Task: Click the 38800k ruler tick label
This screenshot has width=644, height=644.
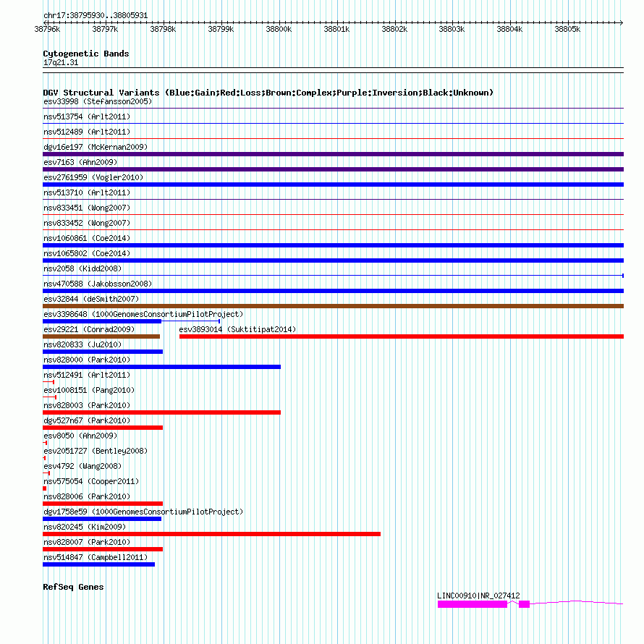Action: pos(279,29)
